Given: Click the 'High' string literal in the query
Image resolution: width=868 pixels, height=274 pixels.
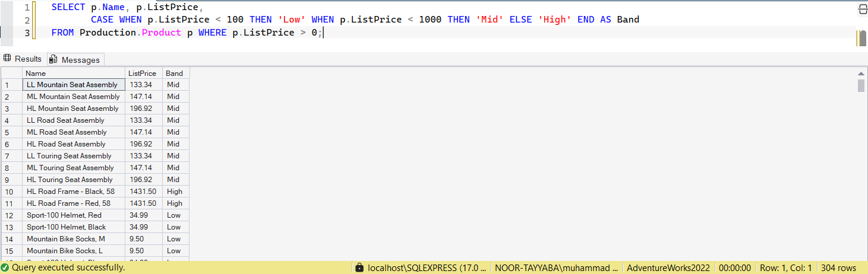Looking at the screenshot, I should 555,20.
